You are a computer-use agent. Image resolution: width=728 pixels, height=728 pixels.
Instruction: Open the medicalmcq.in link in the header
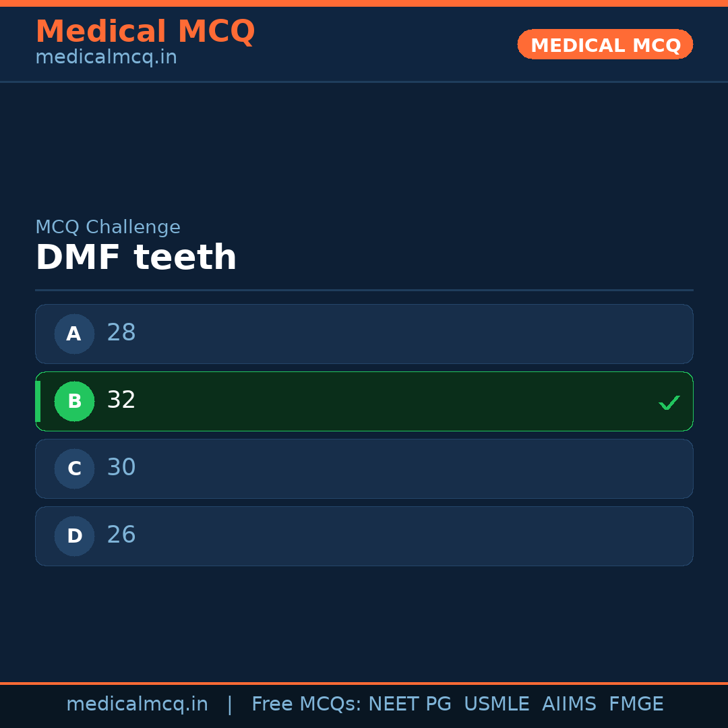[106, 57]
